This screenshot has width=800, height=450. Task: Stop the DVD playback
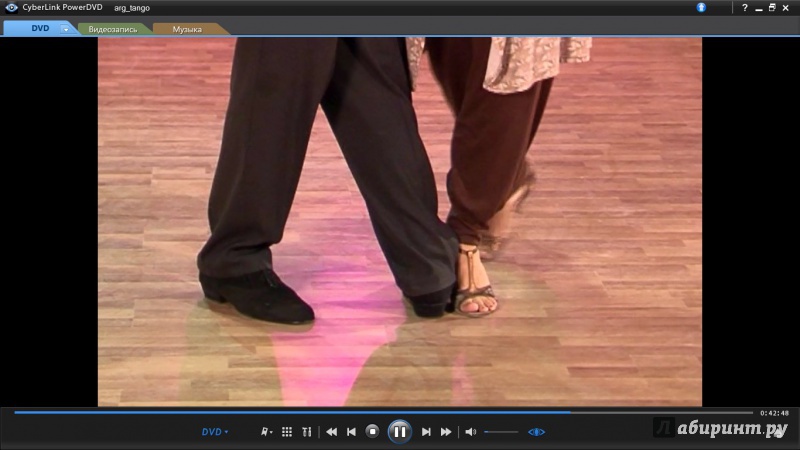tap(372, 432)
